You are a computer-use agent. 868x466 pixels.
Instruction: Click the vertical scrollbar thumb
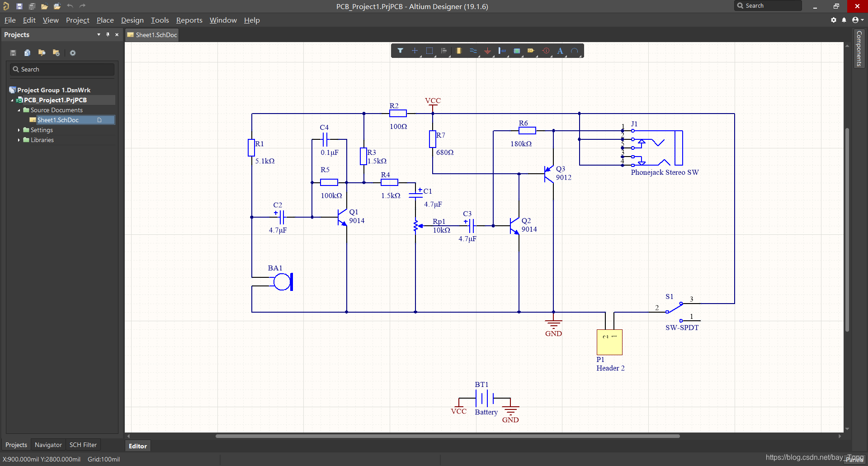point(847,230)
